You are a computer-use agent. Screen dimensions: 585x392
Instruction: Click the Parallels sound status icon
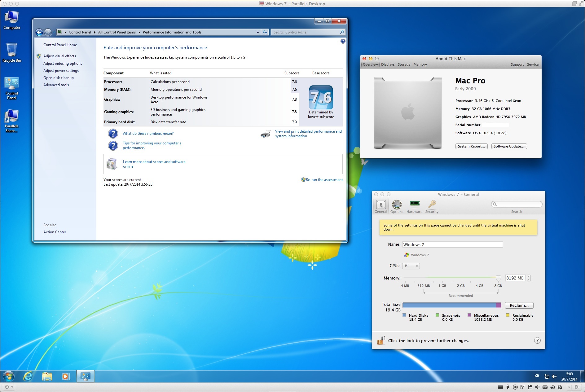(x=538, y=387)
